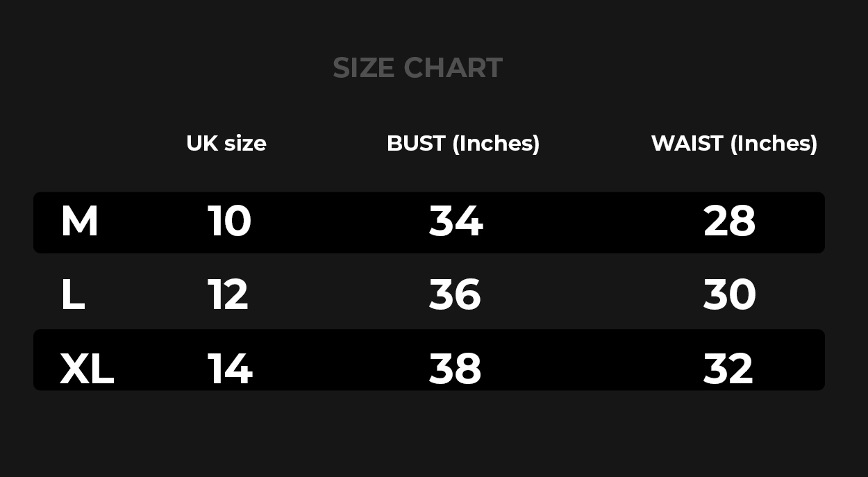868x477 pixels.
Task: Click bust value 36 in L row
Action: tap(455, 295)
